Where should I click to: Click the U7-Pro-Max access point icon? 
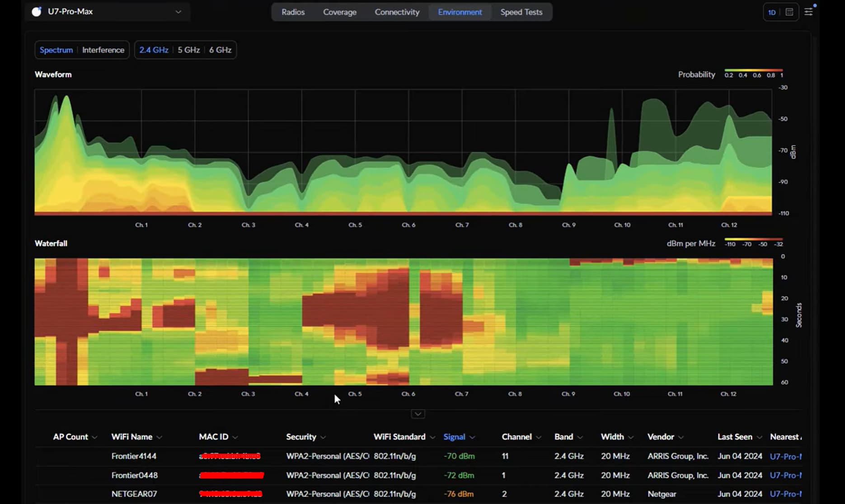pos(37,12)
